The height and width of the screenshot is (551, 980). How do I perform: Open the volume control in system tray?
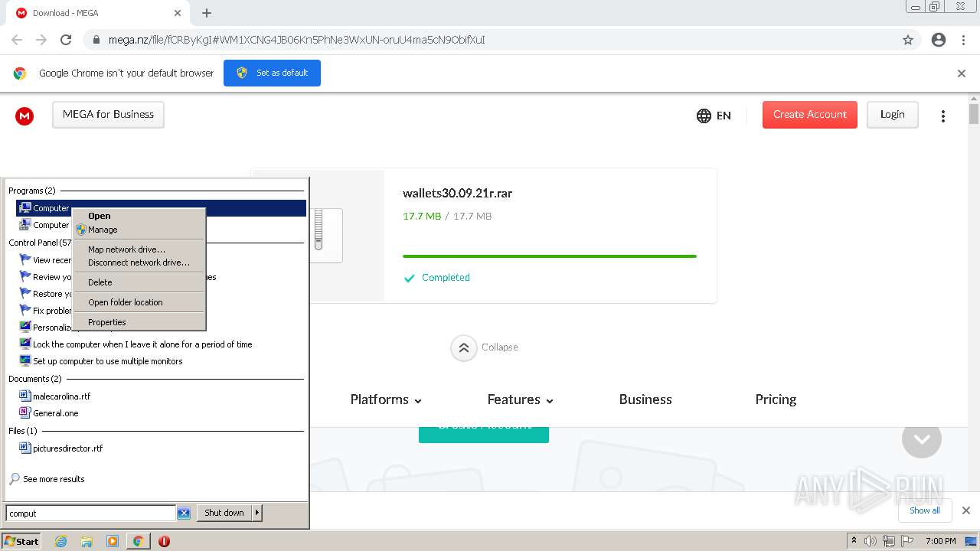coord(871,541)
